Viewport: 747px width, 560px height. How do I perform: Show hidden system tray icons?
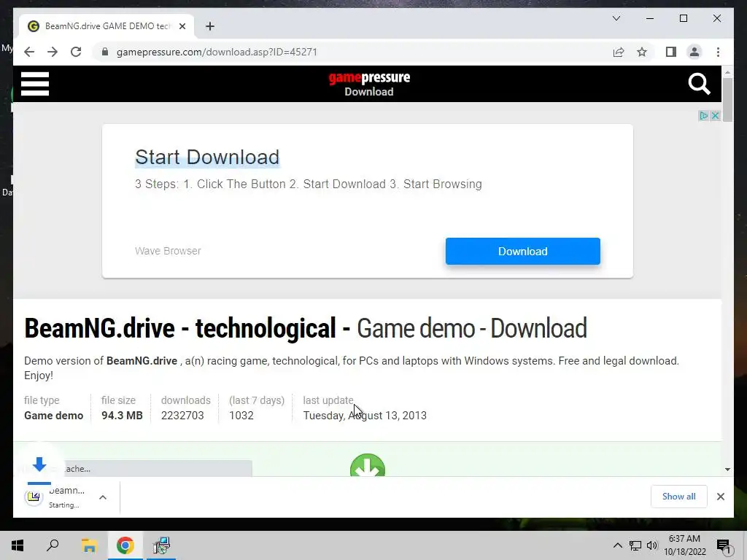pos(617,545)
